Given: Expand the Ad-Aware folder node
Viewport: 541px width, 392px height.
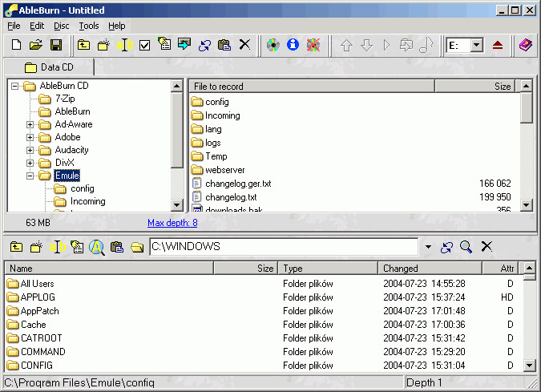Looking at the screenshot, I should click(x=30, y=124).
